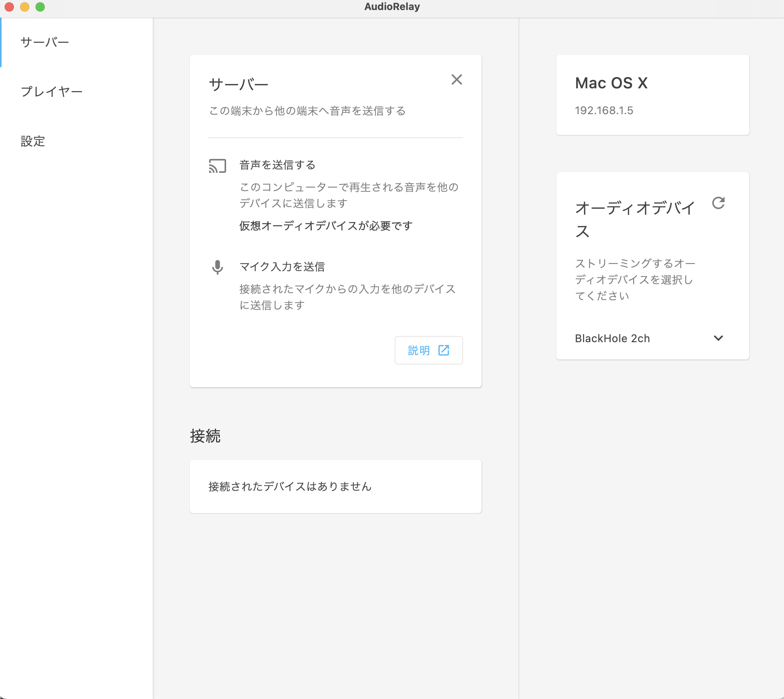Switch to the プレイヤー tab
The height and width of the screenshot is (699, 784).
click(52, 92)
